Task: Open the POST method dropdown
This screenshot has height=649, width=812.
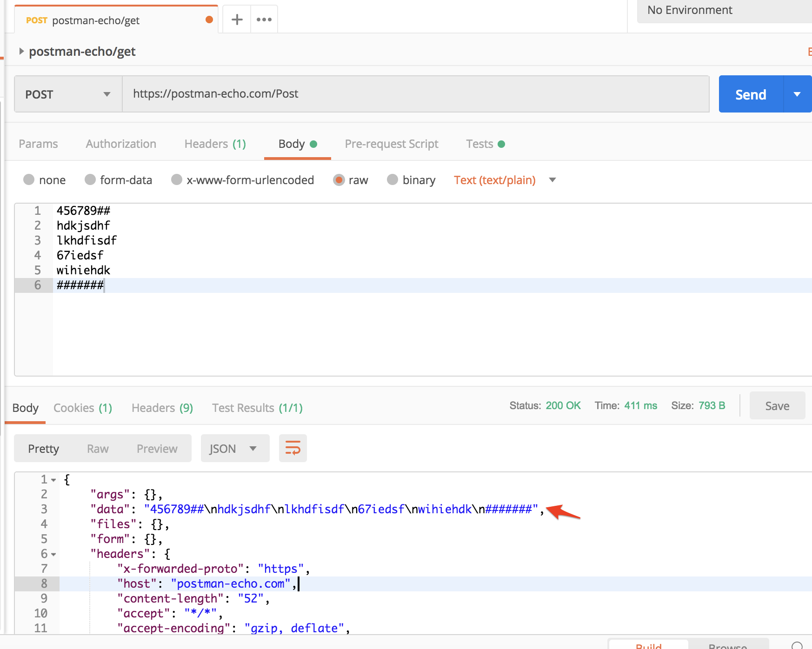Action: [68, 94]
